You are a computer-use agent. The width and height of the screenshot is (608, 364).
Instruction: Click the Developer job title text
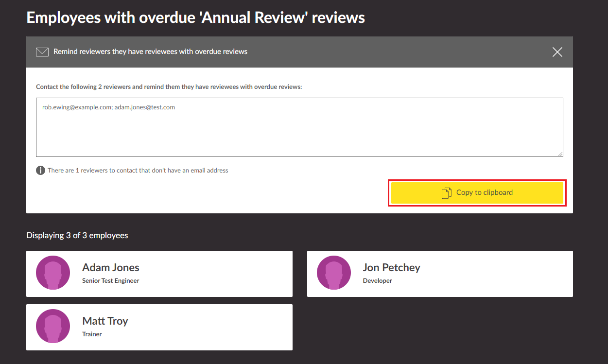point(377,281)
